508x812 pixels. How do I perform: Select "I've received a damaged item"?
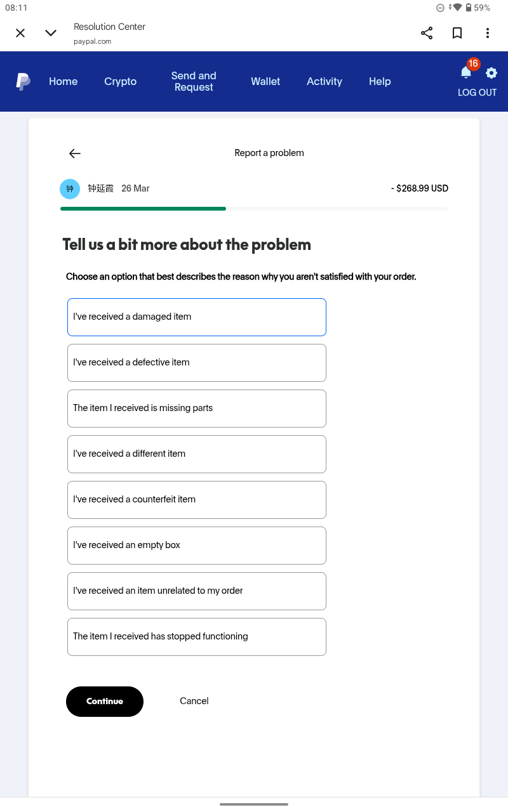[x=197, y=317]
